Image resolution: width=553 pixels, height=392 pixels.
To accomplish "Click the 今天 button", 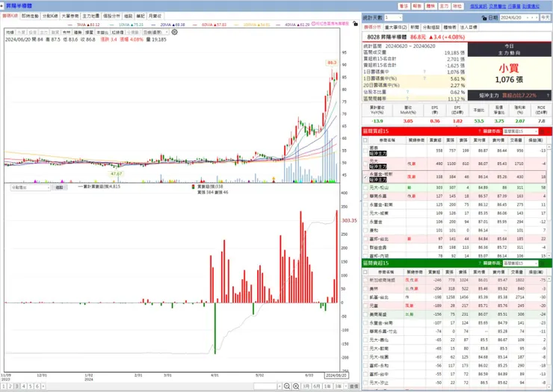I will 546,18.
